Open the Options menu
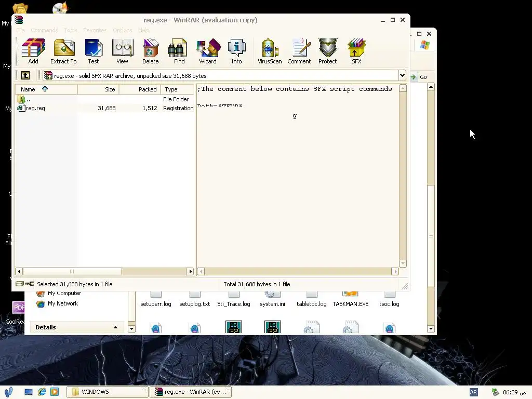The width and height of the screenshot is (532, 399). (123, 30)
